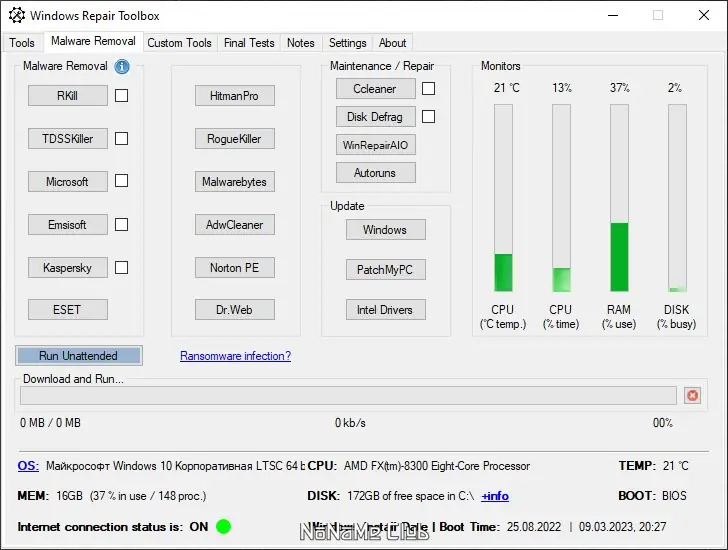
Task: Click the "09.03.2023, 20:27" boot time text
Action: [x=622, y=527]
